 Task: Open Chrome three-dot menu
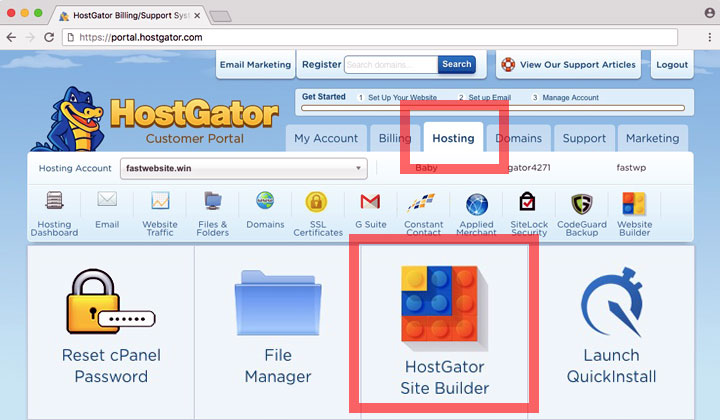click(710, 37)
